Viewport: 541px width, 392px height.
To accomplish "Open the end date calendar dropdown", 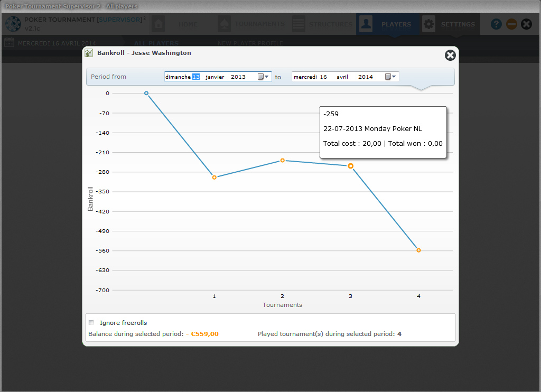I will click(x=391, y=77).
